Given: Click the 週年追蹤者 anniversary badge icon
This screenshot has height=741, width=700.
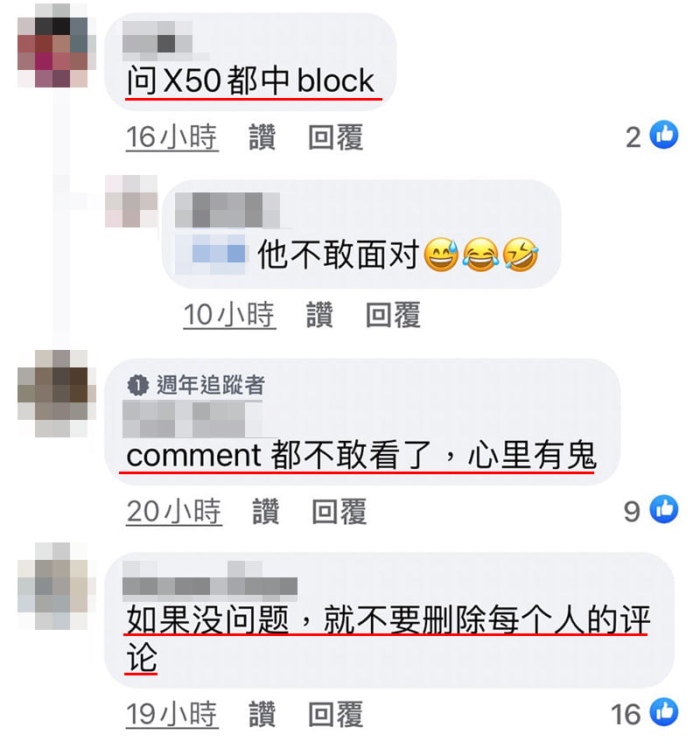Looking at the screenshot, I should 138,385.
